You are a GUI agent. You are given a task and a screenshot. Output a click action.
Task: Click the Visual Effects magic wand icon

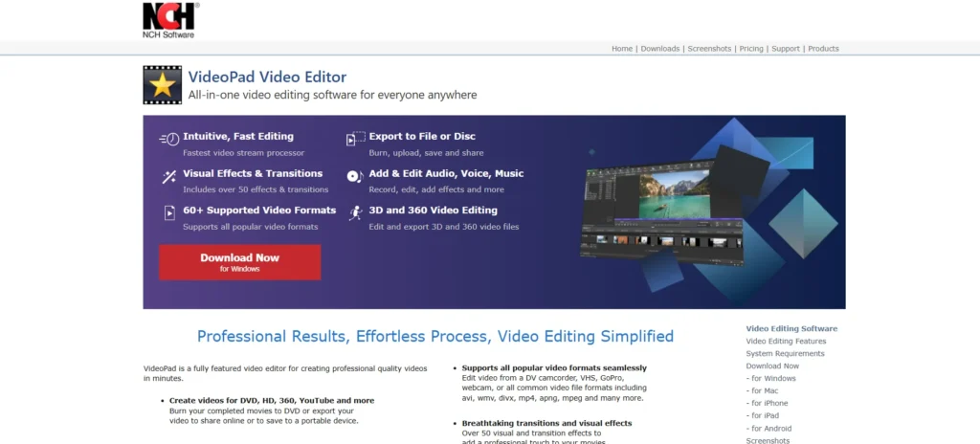click(x=168, y=177)
